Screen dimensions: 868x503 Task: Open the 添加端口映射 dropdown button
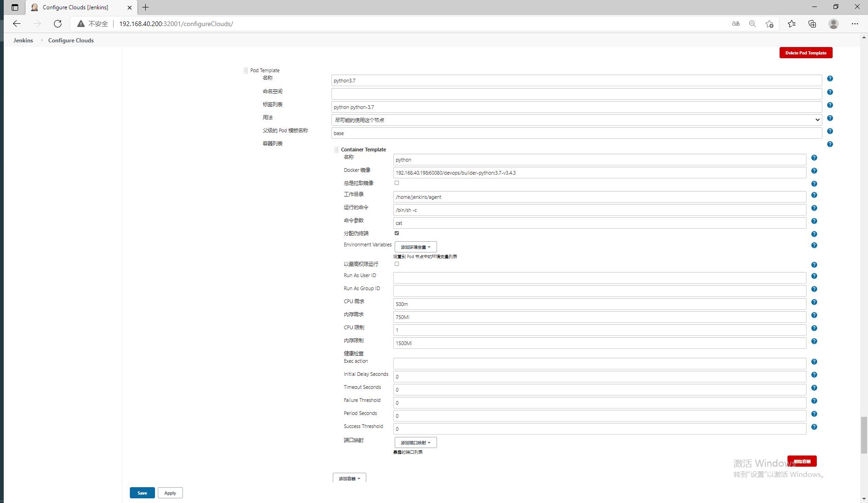point(416,443)
